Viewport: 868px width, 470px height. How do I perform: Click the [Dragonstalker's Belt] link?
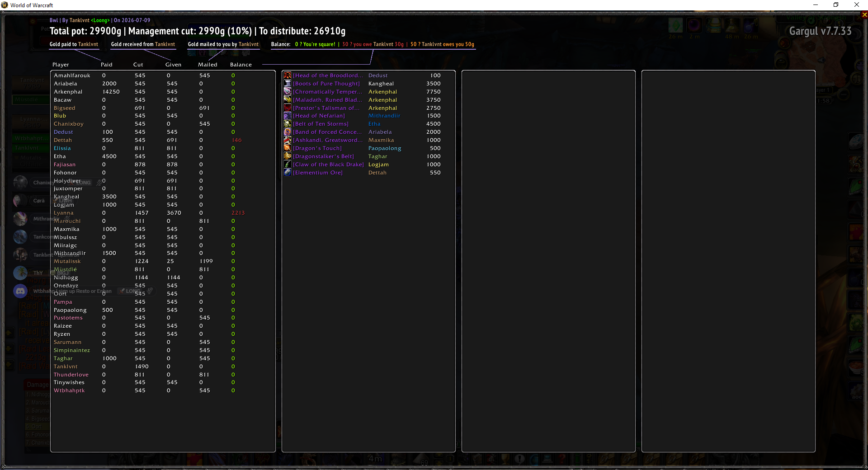324,156
